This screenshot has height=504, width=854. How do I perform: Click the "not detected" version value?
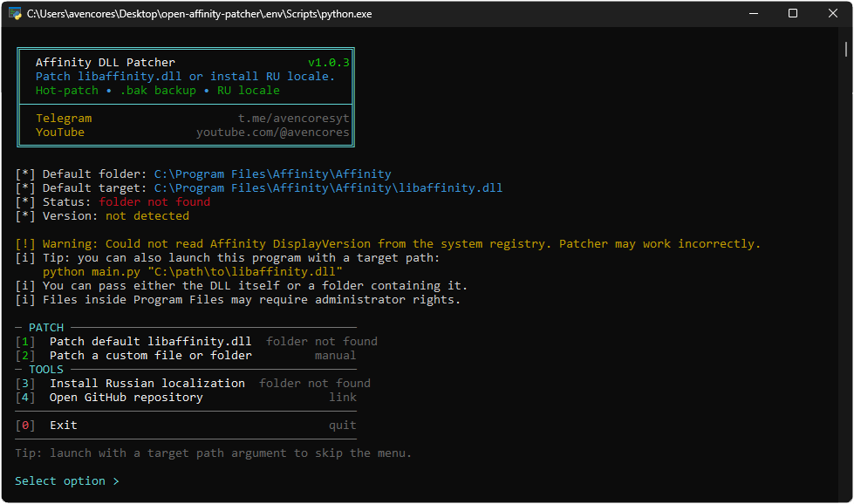[x=147, y=216]
